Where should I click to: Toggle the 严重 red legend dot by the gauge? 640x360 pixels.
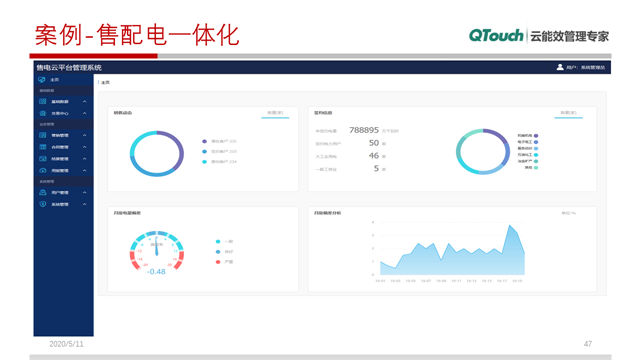click(218, 262)
